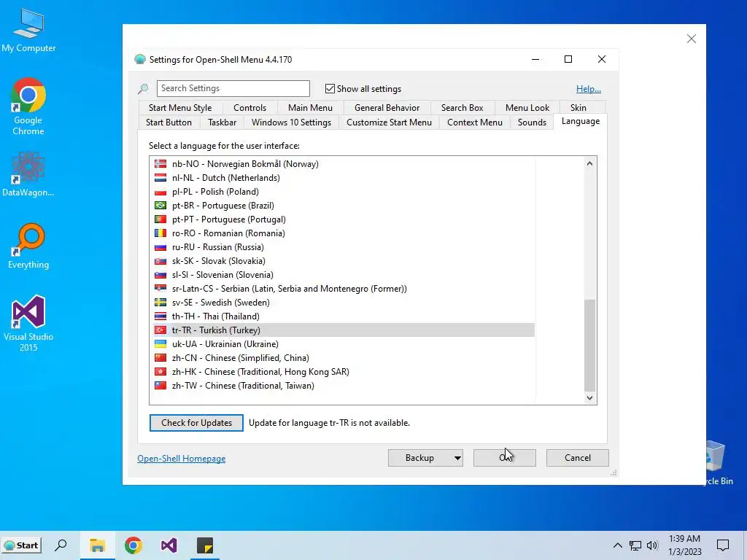747x560 pixels.
Task: Click language list scroll down arrow
Action: (589, 397)
